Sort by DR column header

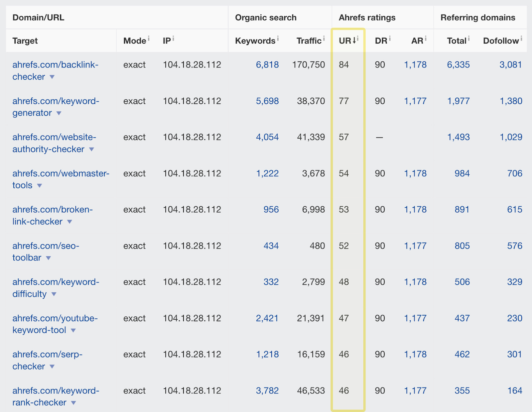381,41
